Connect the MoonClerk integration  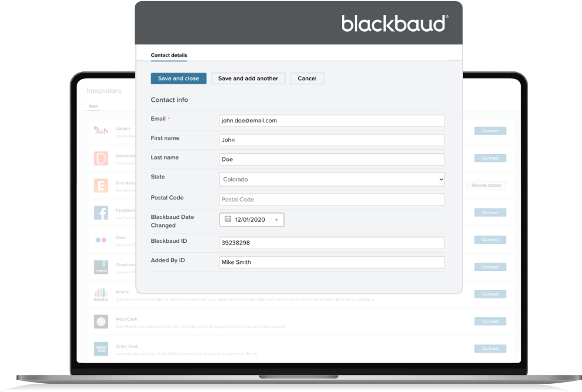tap(490, 321)
